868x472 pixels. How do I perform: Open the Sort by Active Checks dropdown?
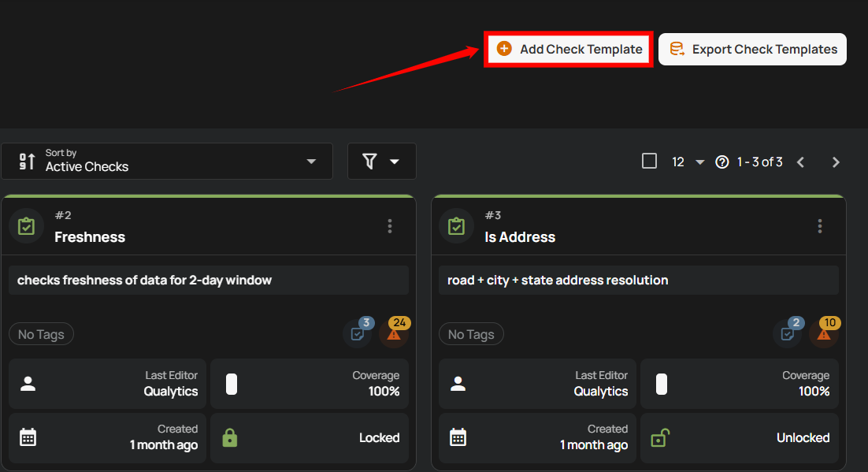pos(167,161)
